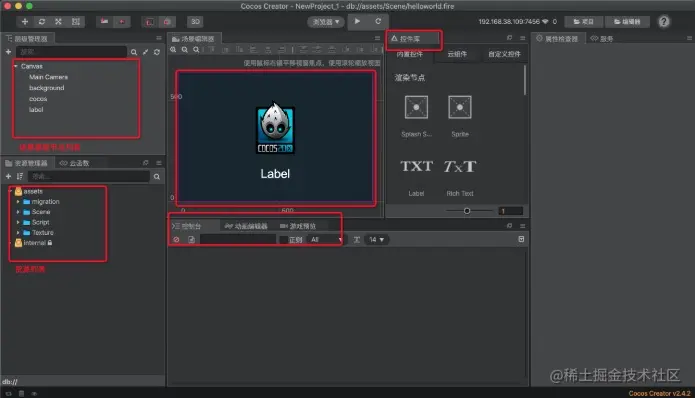Select the Main Camera node
This screenshot has width=695, height=398.
[x=48, y=77]
